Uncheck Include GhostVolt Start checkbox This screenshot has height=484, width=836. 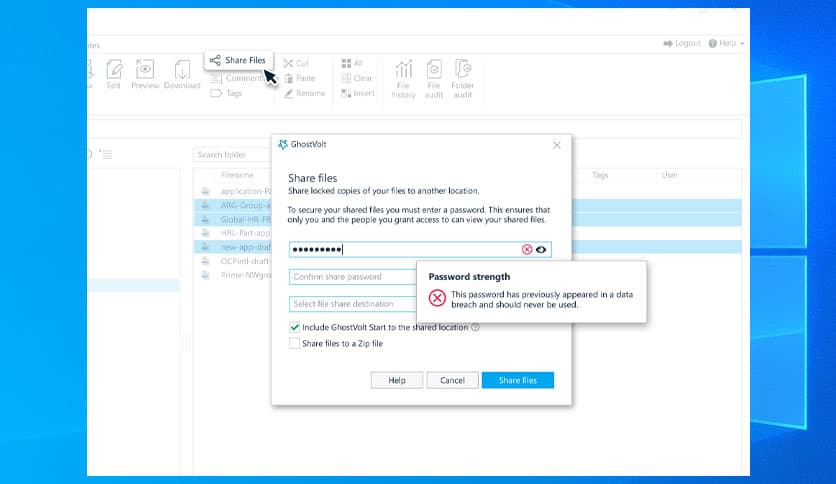(x=294, y=327)
